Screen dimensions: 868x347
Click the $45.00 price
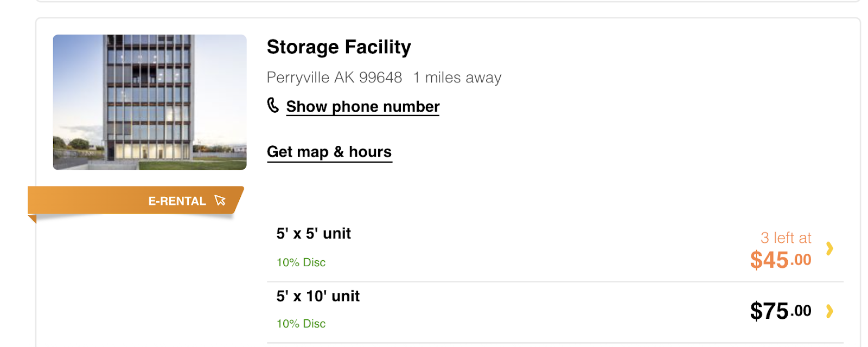click(781, 260)
